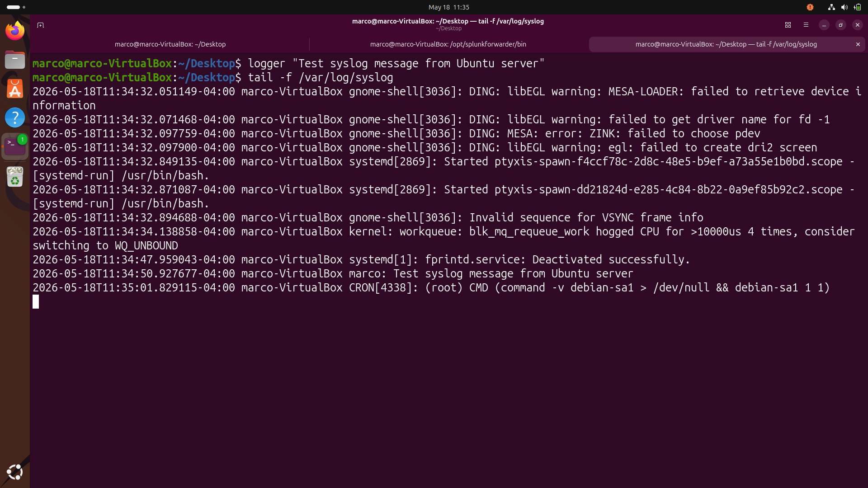This screenshot has width=868, height=488.
Task: Click the 'ZINK: failed to choose pdev' log line
Action: coord(396,133)
